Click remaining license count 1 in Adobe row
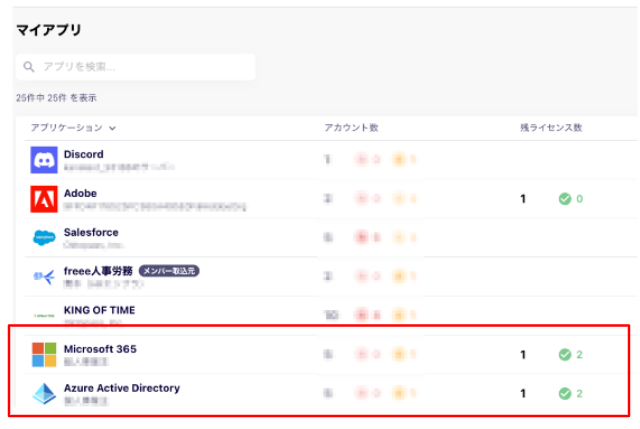Viewport: 640px width, 429px height. coord(523,199)
